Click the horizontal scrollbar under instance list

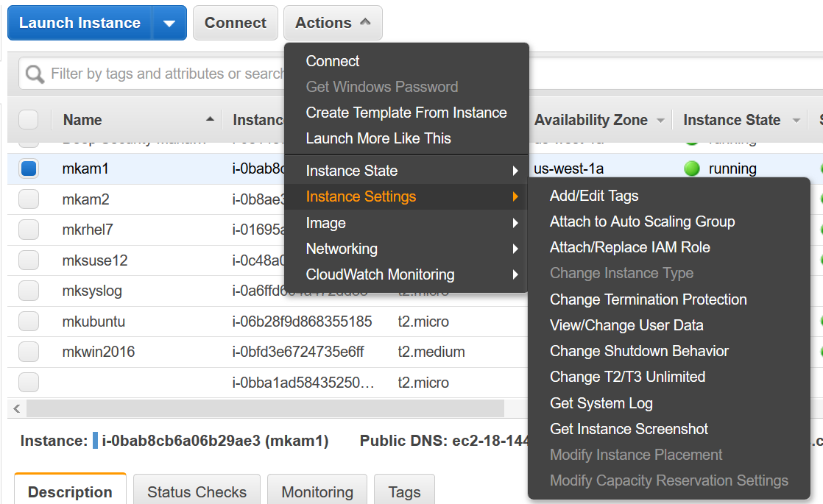pos(265,408)
